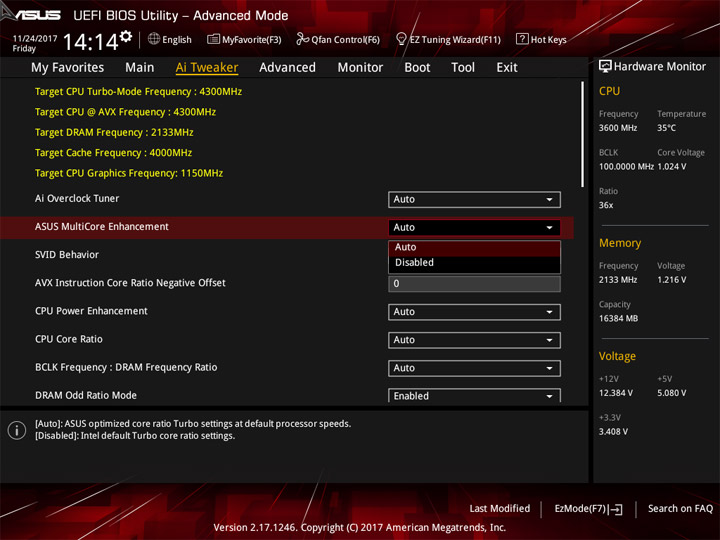Image resolution: width=720 pixels, height=540 pixels.
Task: Open BCLK Frequency DRAM Frequency Ratio dropdown
Action: (x=474, y=368)
